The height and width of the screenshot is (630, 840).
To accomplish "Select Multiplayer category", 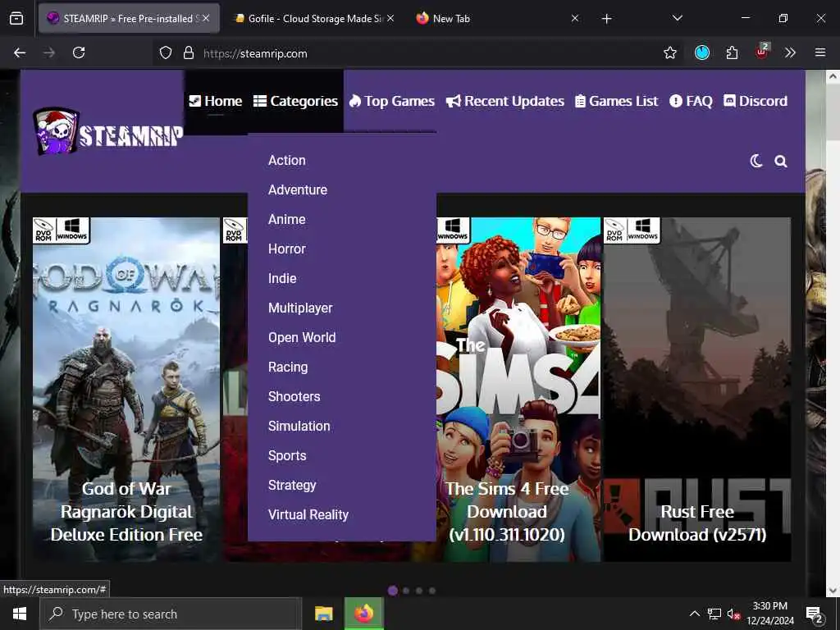I will click(300, 308).
